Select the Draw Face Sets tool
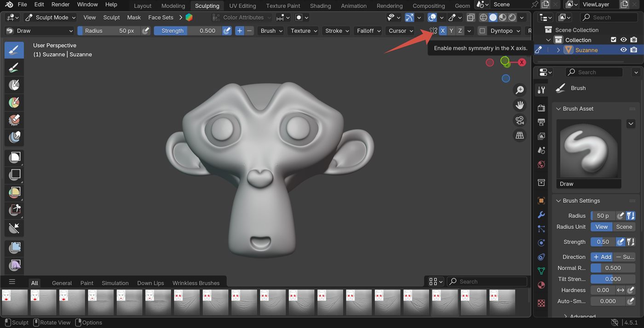Screen dimensions: 644x328 (x=14, y=102)
